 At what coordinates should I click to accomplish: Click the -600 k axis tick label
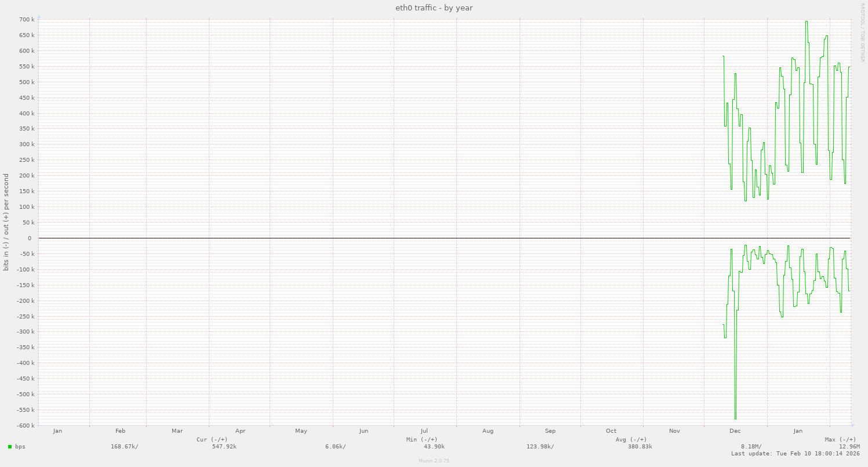click(x=26, y=425)
